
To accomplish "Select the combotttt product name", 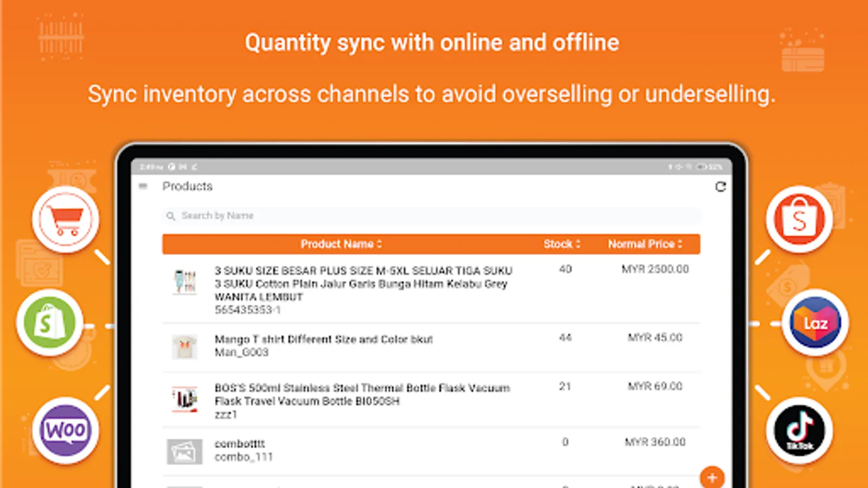I will pyautogui.click(x=240, y=444).
